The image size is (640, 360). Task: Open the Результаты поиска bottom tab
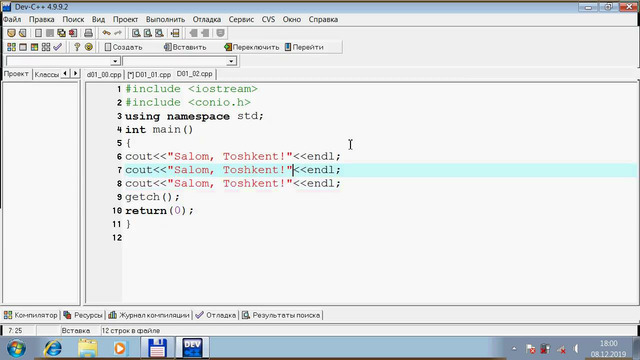coord(281,315)
